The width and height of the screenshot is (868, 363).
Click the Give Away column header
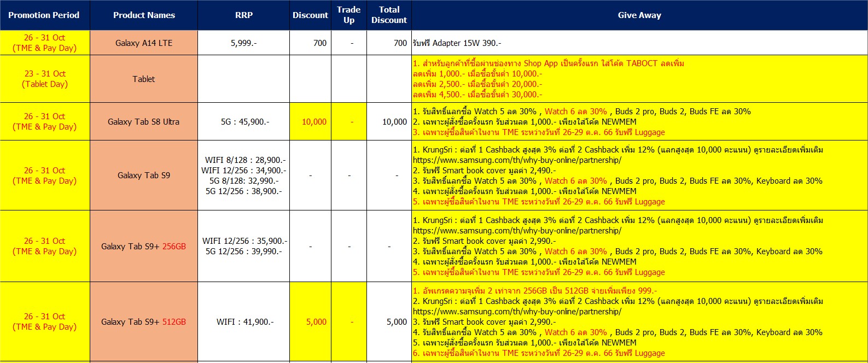639,15
